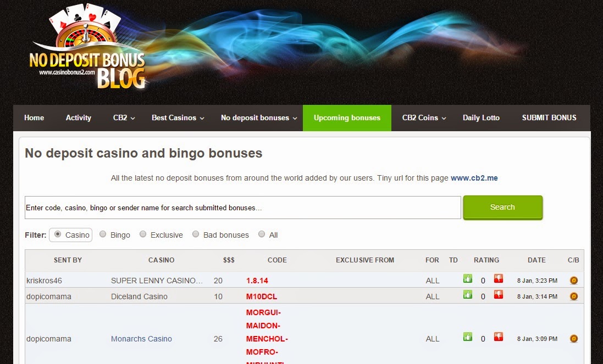The width and height of the screenshot is (603, 364).
Task: Click the RATING column header
Action: 486,260
